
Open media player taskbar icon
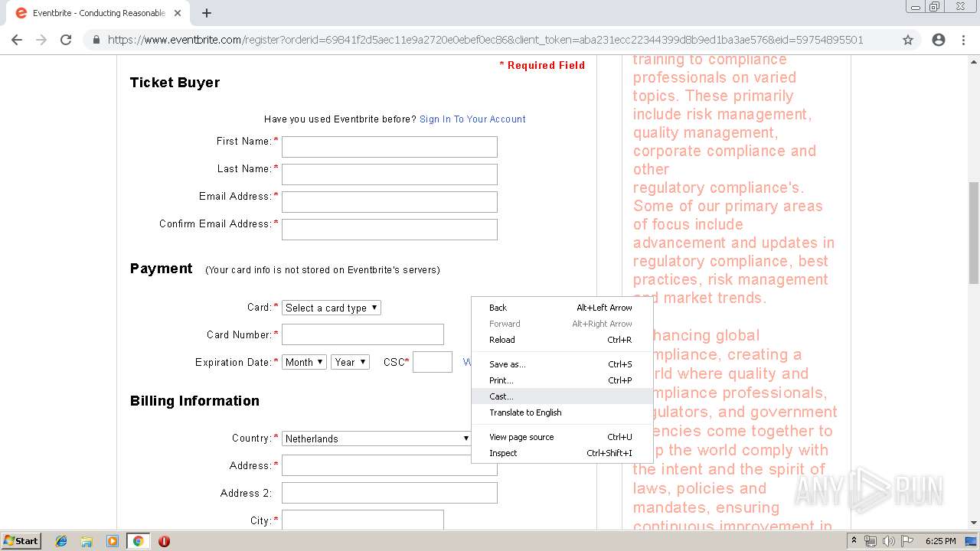[x=112, y=541]
